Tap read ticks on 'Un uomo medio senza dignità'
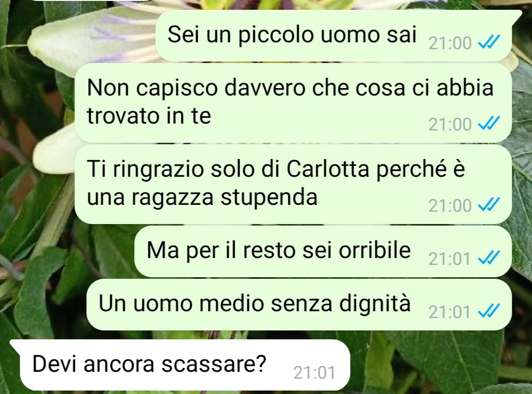 coord(489,311)
